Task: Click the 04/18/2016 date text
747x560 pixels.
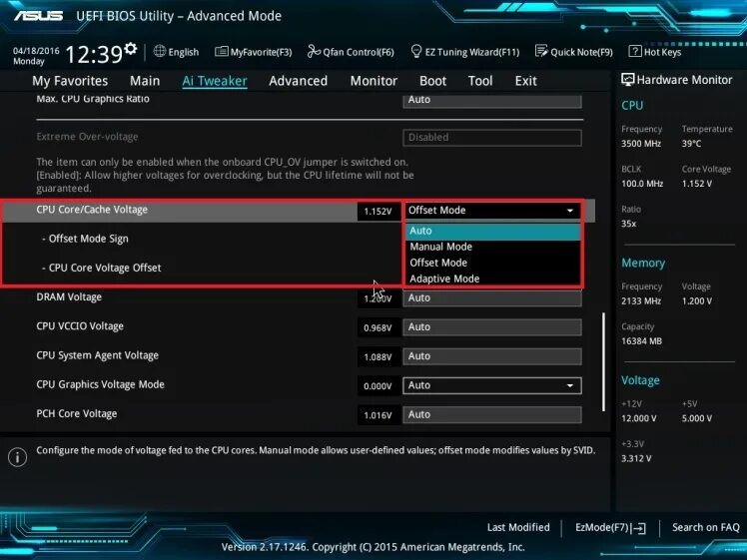Action: point(36,51)
